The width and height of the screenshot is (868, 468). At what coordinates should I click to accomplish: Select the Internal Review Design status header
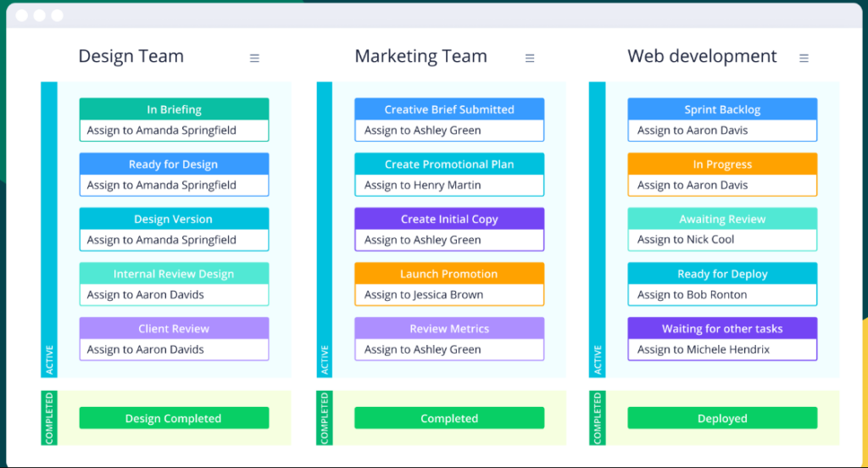[x=174, y=274]
